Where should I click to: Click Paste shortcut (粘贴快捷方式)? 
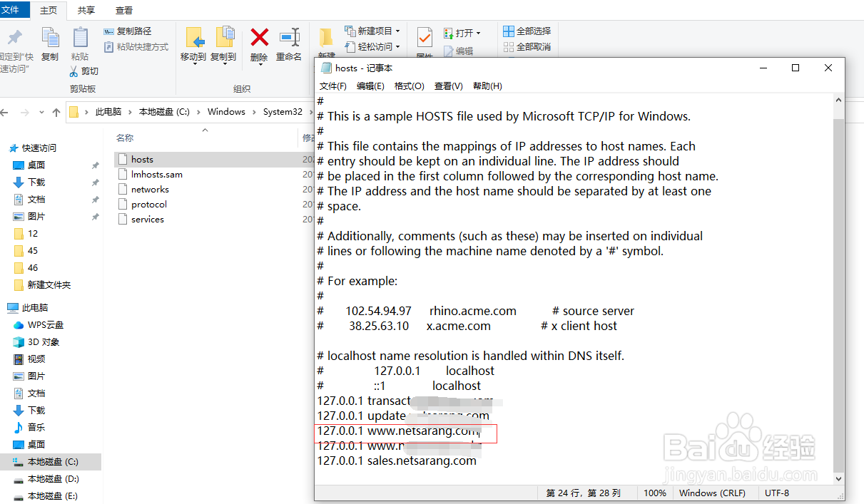coord(136,47)
